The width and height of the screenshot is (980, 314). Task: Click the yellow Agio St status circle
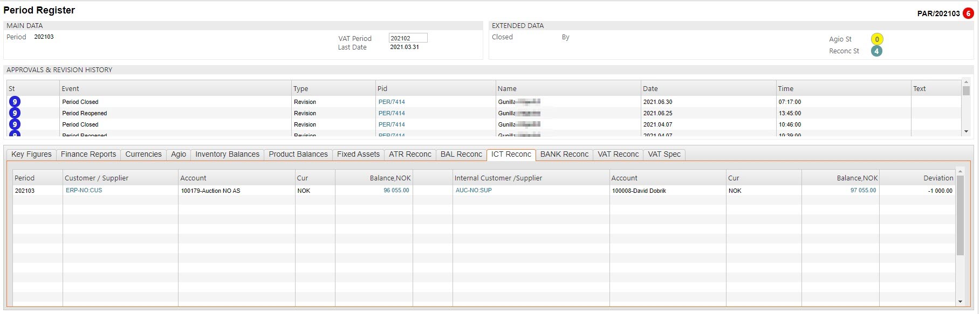pos(877,39)
